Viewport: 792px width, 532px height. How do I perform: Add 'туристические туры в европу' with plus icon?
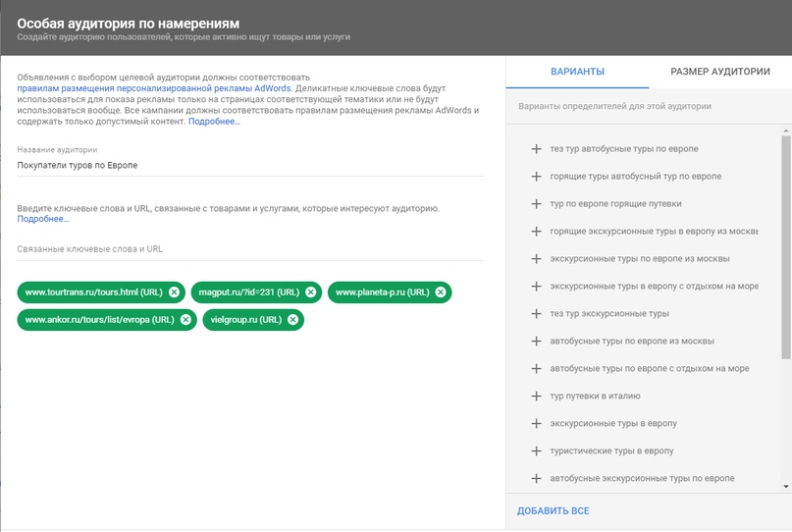(x=536, y=451)
